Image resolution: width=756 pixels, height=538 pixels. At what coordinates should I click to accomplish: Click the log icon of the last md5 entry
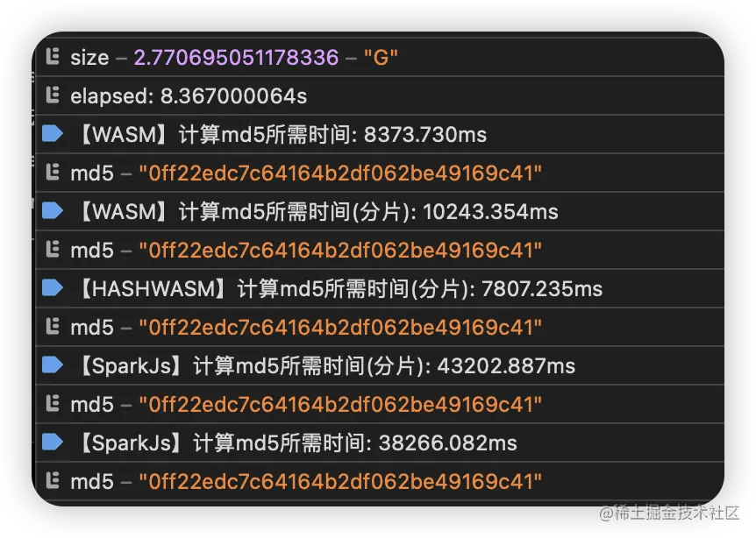click(x=53, y=480)
